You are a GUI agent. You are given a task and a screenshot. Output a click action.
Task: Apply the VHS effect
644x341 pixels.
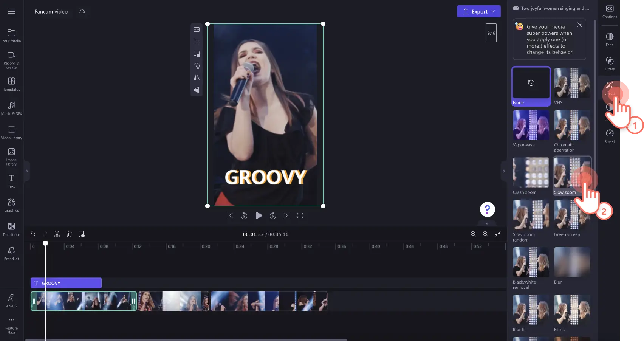[x=572, y=87]
